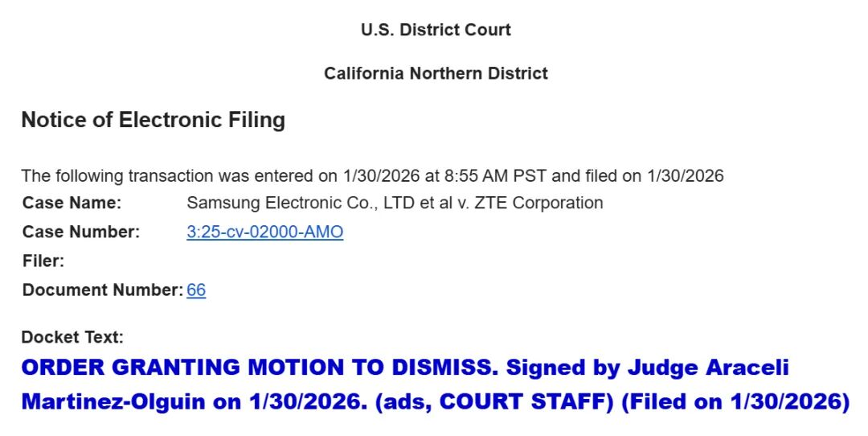Open document number 66 link
Image resolution: width=868 pixels, height=436 pixels.
point(196,290)
